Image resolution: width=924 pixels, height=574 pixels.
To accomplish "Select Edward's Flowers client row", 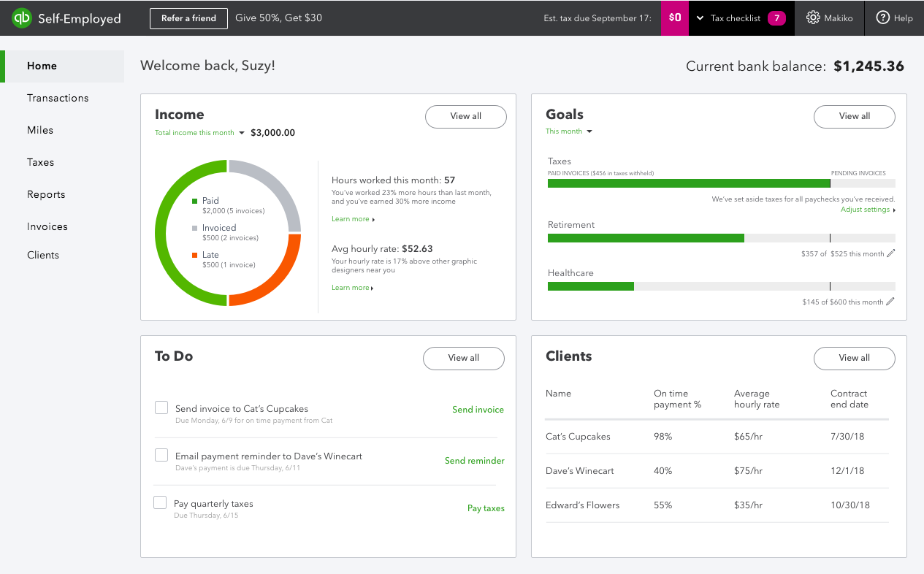I will 717,505.
